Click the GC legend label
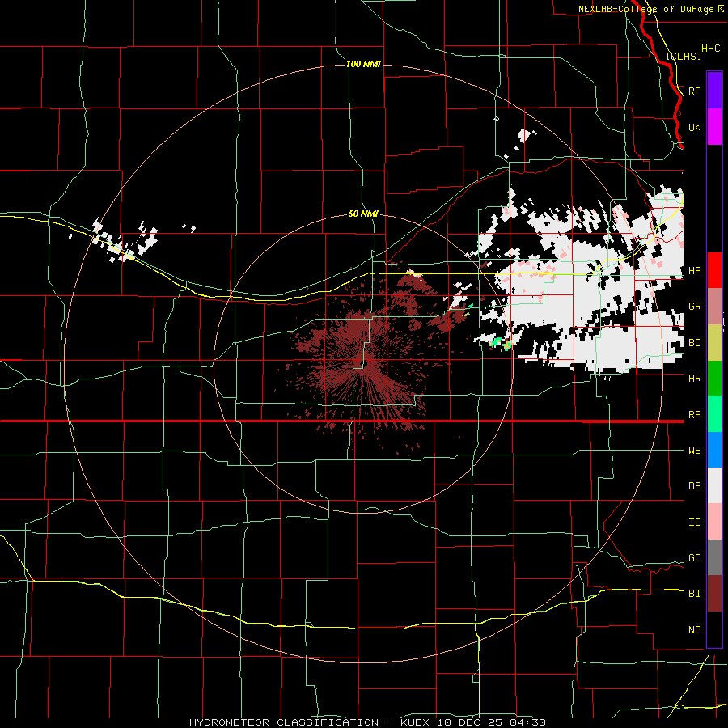This screenshot has height=728, width=728. 694,558
